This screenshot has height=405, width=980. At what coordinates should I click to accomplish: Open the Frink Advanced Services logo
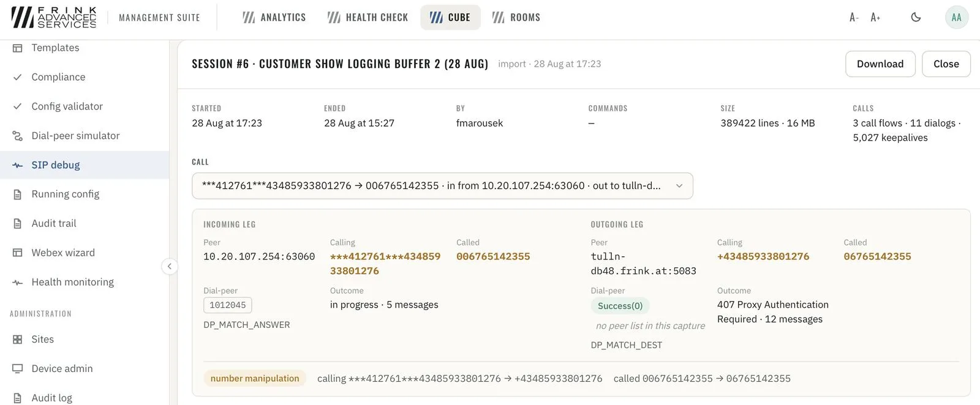[x=54, y=17]
